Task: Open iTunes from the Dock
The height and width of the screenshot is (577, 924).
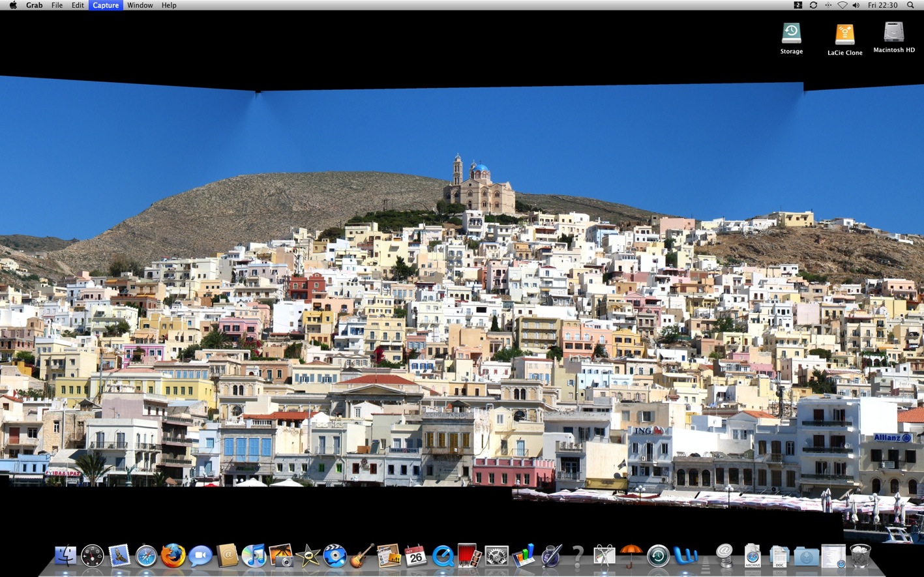Action: [x=254, y=556]
